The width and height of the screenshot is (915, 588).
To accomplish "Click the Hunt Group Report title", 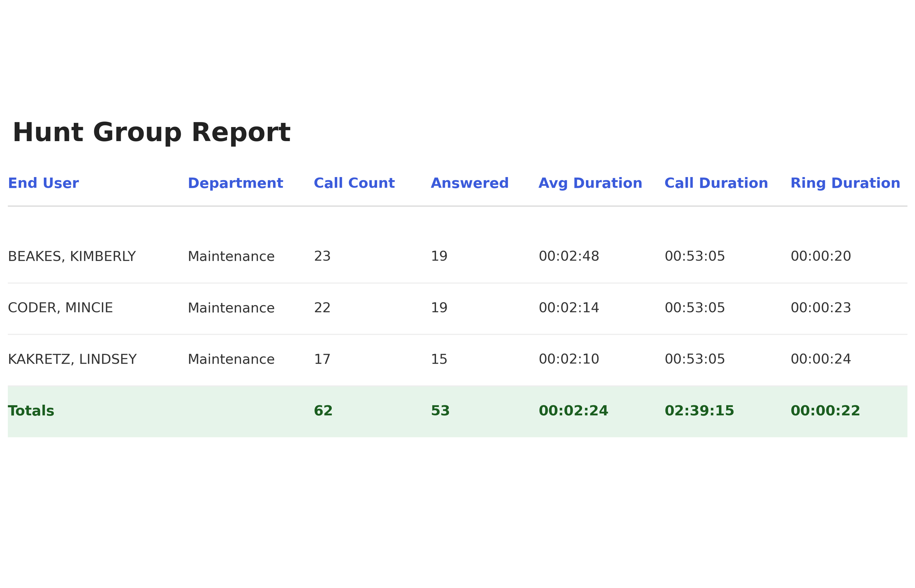I will (152, 133).
